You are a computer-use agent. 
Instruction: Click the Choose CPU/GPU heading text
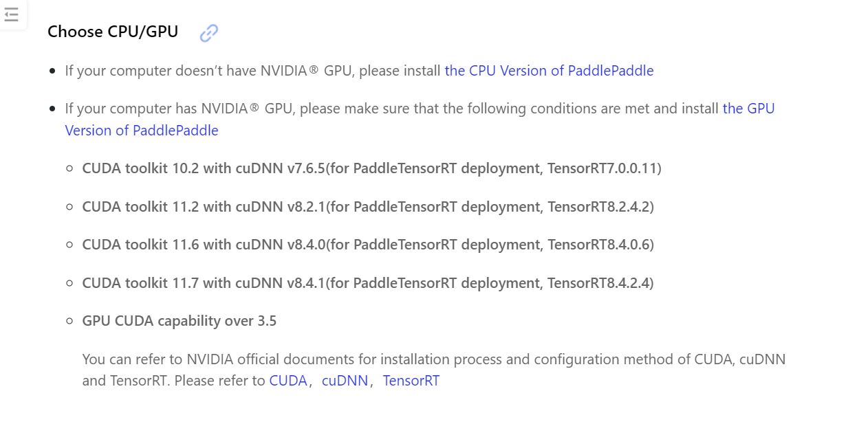pyautogui.click(x=113, y=32)
